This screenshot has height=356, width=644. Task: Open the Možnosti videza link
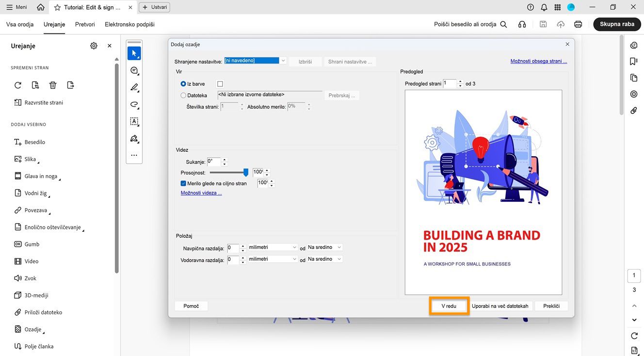tap(201, 193)
